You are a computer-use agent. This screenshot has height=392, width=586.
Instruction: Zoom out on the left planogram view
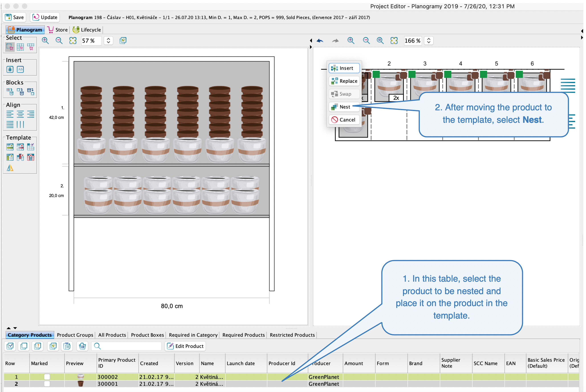coord(59,40)
